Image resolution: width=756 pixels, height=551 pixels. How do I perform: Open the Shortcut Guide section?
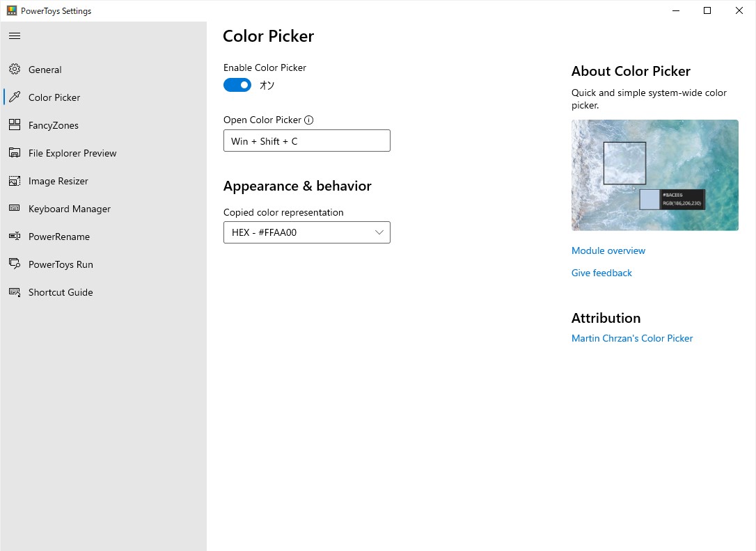[x=60, y=292]
